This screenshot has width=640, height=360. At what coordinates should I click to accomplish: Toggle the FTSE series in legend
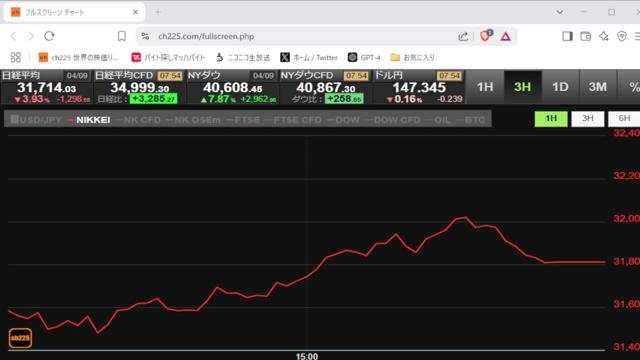click(242, 120)
